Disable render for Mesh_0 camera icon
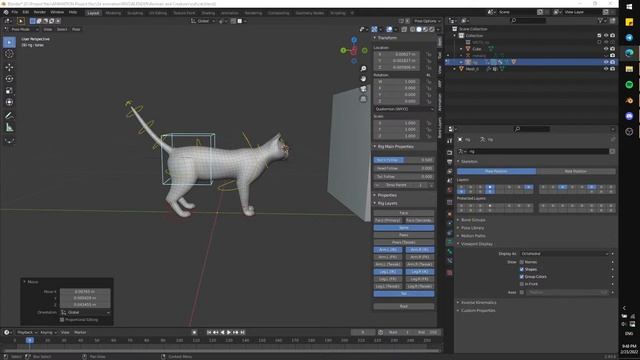Image resolution: width=640 pixels, height=360 pixels. 612,69
